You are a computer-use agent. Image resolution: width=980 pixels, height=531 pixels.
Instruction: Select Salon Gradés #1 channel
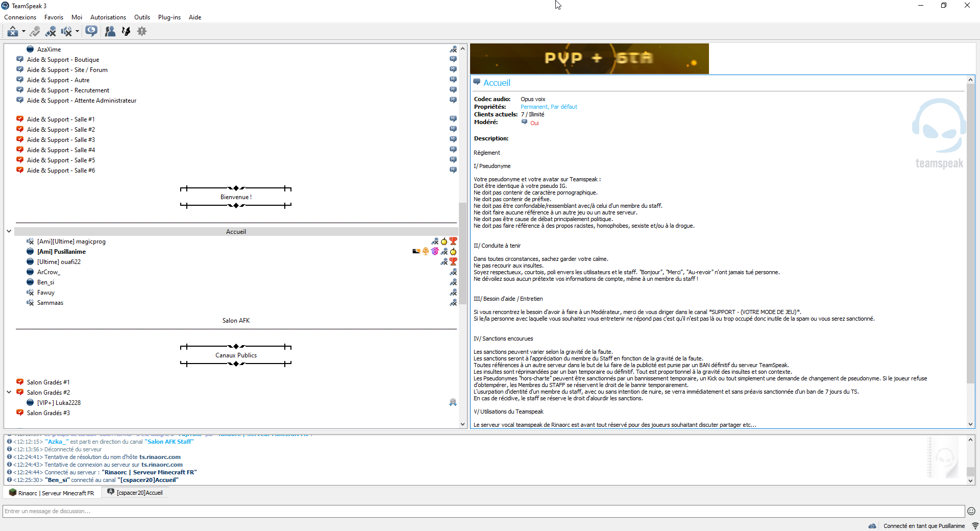coord(48,382)
